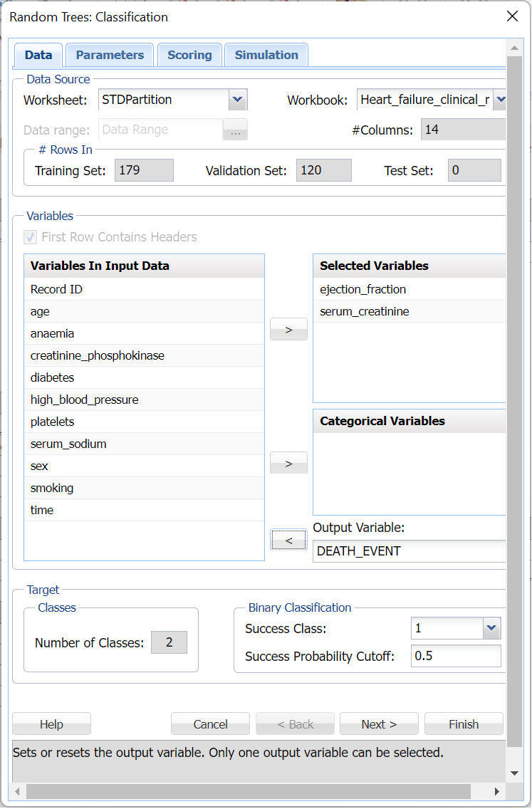Click the Data range ellipsis button
The height and width of the screenshot is (809, 532).
[235, 130]
